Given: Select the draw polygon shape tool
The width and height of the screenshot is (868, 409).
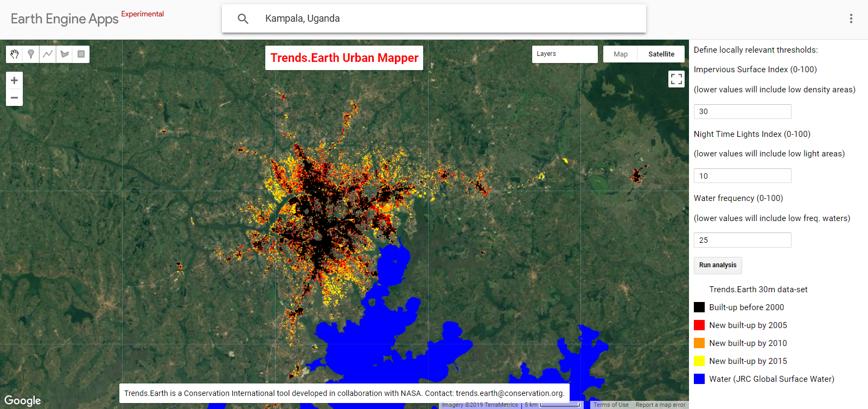Looking at the screenshot, I should click(65, 54).
